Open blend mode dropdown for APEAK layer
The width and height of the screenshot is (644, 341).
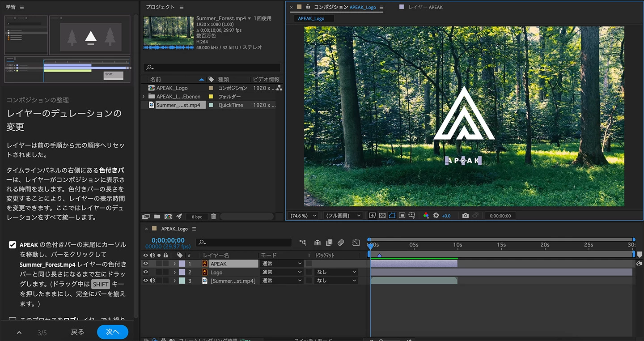282,264
